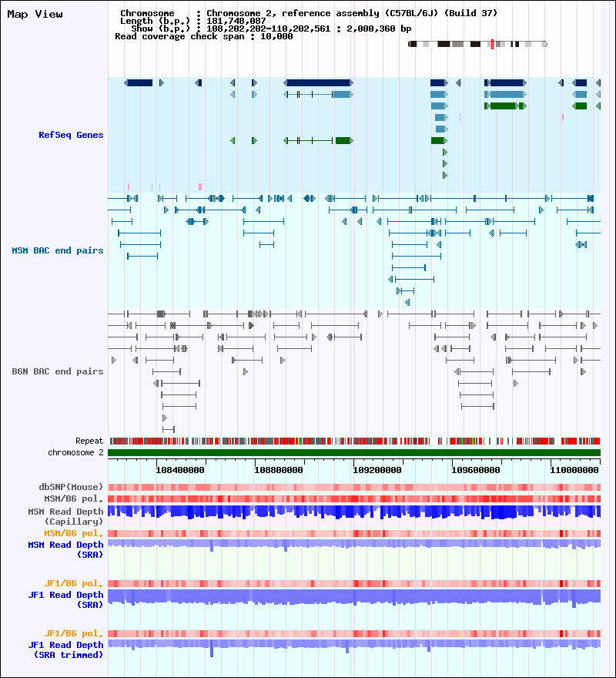Click the chromosome length value 181,748,087
616x678 pixels.
click(236, 21)
